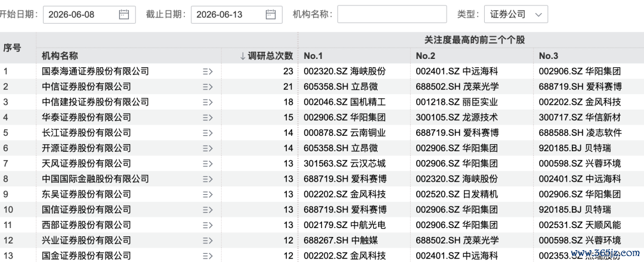
Task: Click survey count 23 for 国泰海通
Action: pyautogui.click(x=289, y=71)
